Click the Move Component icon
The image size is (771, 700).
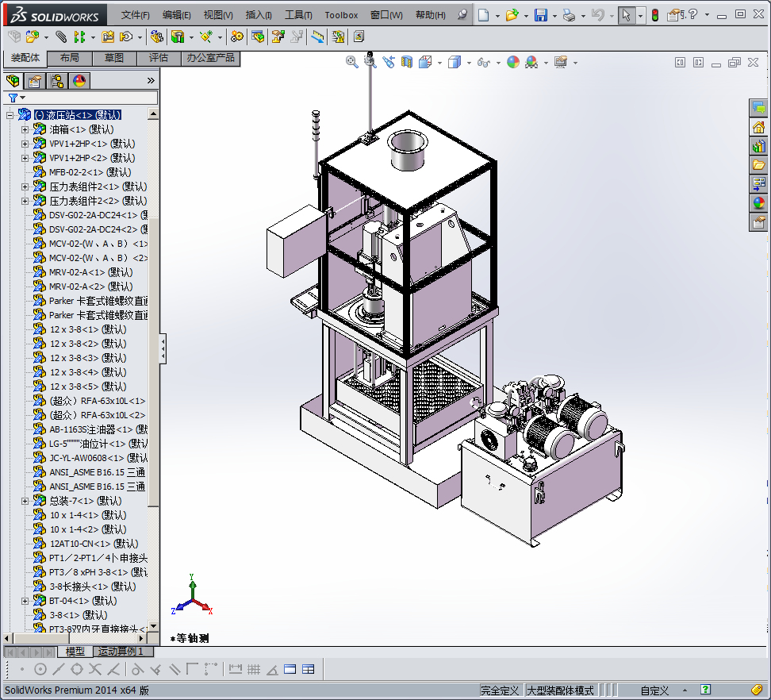(126, 37)
